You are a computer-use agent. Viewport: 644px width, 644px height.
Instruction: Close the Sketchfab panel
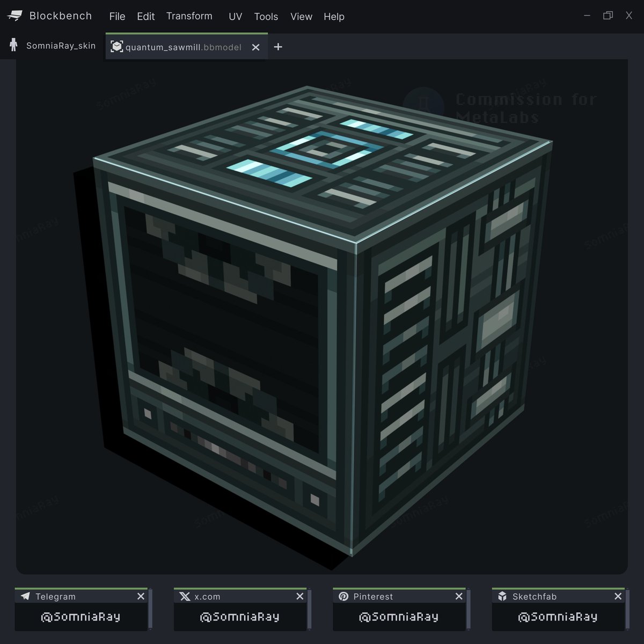tap(618, 596)
